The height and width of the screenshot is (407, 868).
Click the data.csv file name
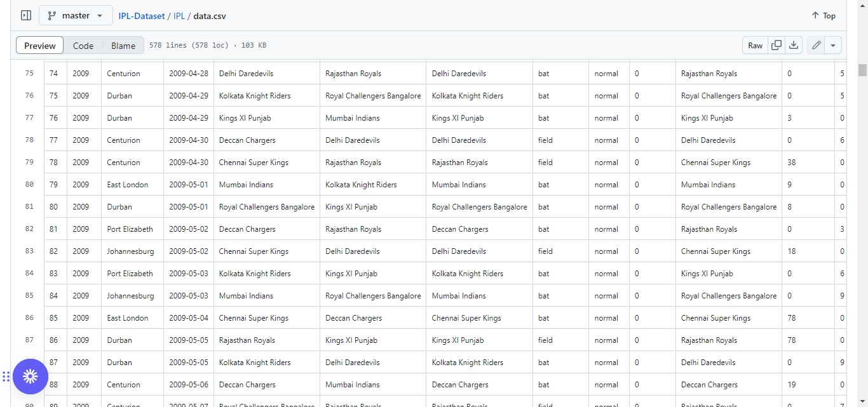tap(210, 16)
